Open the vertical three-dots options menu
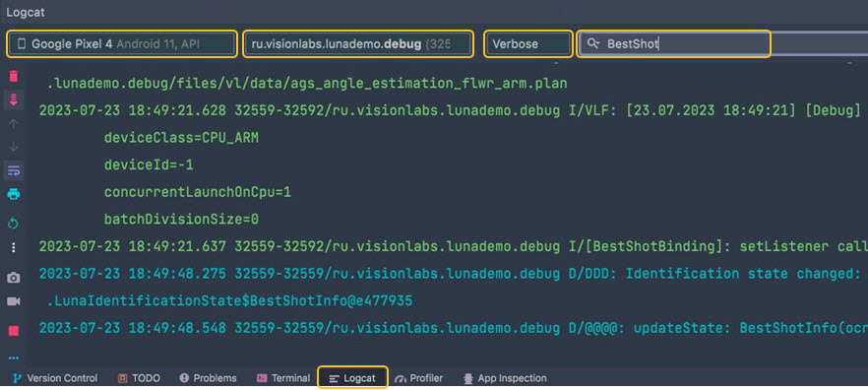Image resolution: width=868 pixels, height=390 pixels. [x=14, y=247]
